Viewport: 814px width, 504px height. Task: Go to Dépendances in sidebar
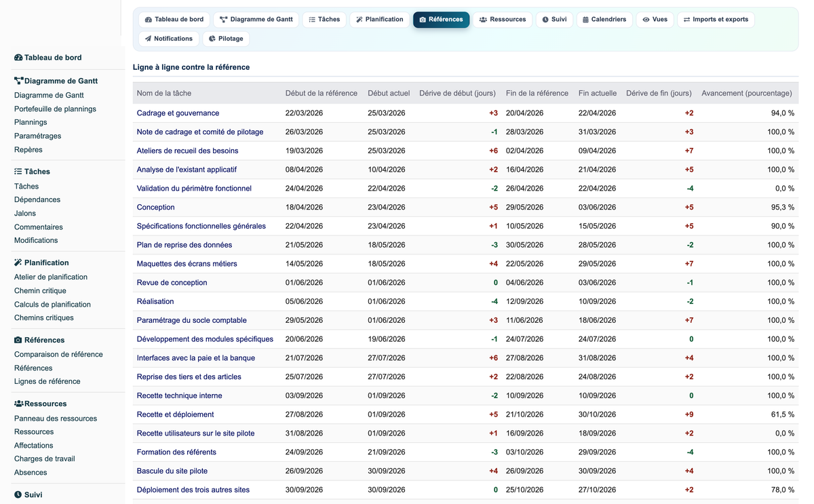[37, 199]
